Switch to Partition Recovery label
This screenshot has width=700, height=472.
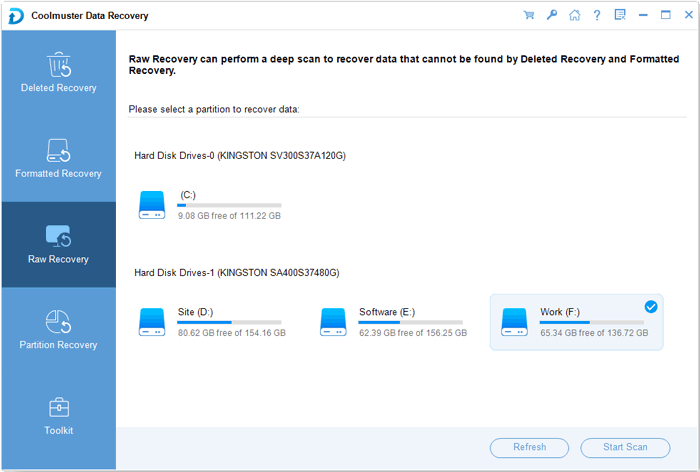pyautogui.click(x=58, y=345)
